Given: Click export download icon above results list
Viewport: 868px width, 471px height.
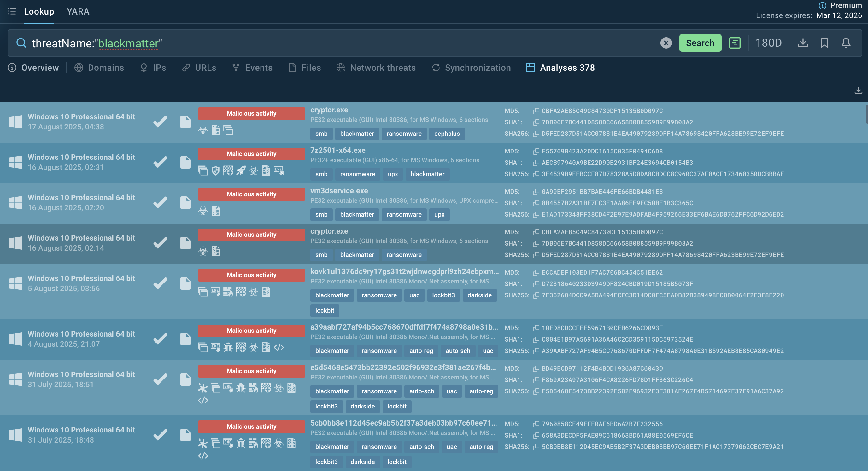Looking at the screenshot, I should (x=859, y=91).
